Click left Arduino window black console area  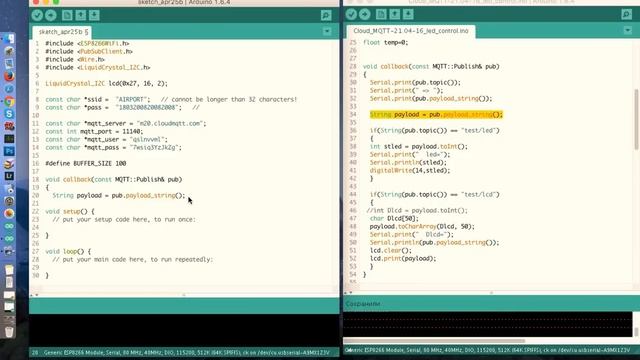tap(184, 330)
